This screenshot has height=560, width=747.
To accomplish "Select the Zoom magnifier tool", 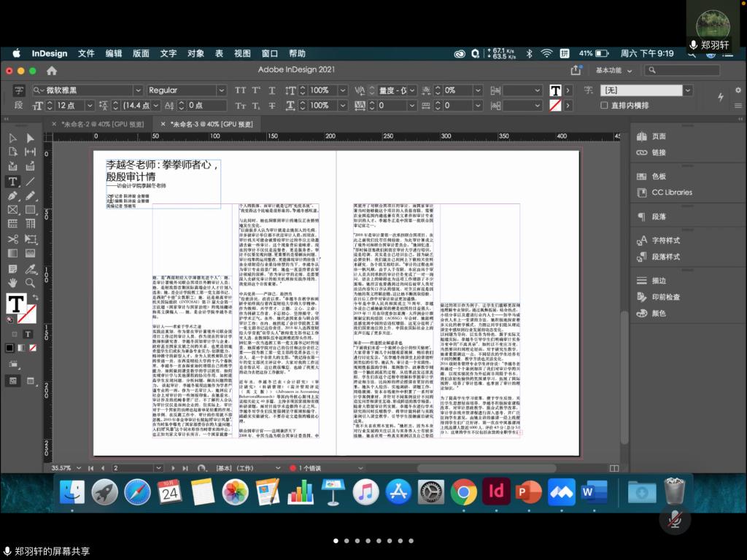I will point(30,282).
